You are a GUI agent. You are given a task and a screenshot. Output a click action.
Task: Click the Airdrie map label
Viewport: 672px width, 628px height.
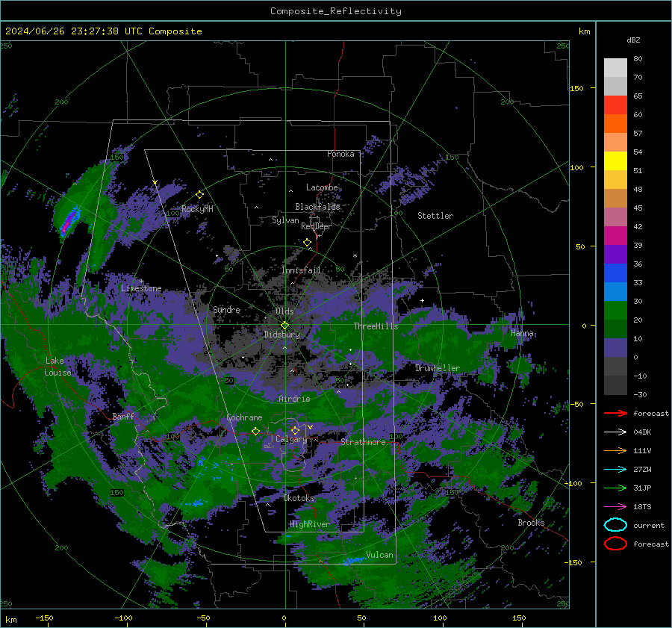(294, 399)
